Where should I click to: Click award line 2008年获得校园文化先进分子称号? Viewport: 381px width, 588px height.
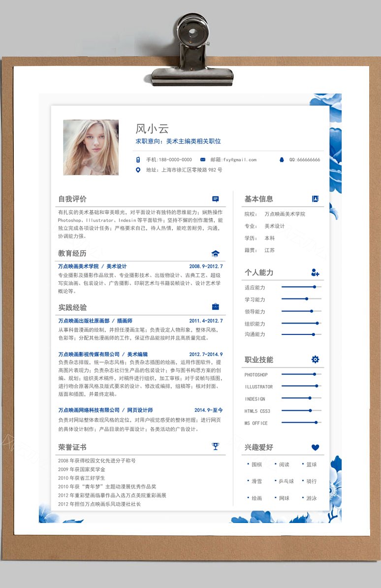click(97, 460)
